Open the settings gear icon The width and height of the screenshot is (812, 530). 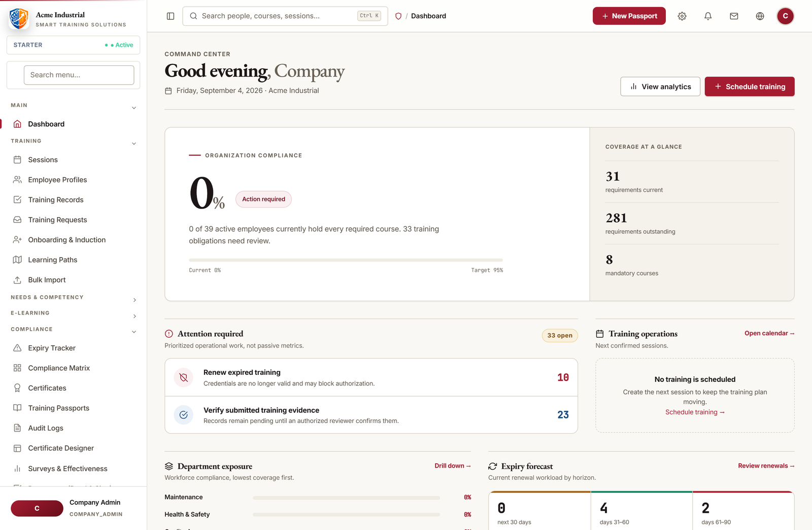pos(682,16)
